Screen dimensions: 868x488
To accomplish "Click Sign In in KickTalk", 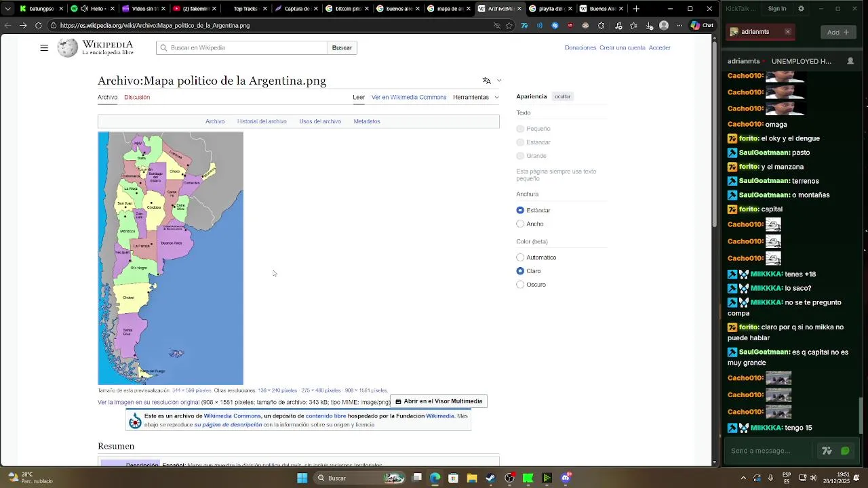I will pos(777,9).
